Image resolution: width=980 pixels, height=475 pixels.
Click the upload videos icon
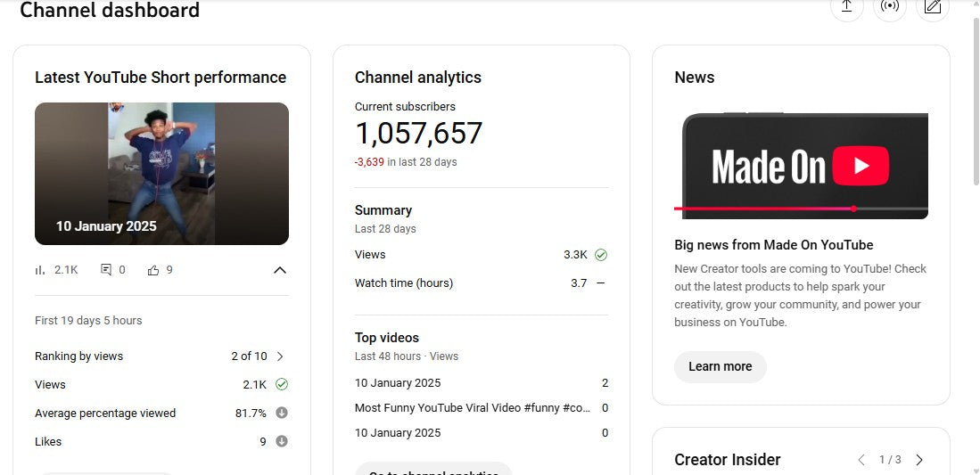(846, 6)
